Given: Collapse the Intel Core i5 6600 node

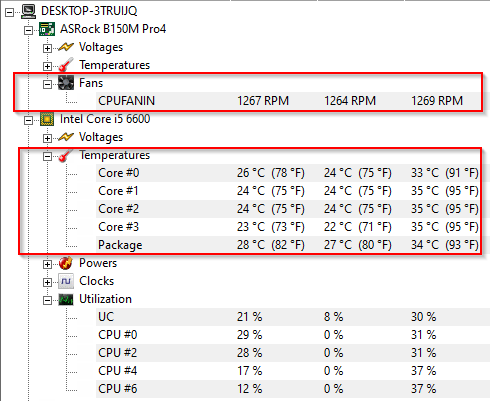Looking at the screenshot, I should [29, 120].
